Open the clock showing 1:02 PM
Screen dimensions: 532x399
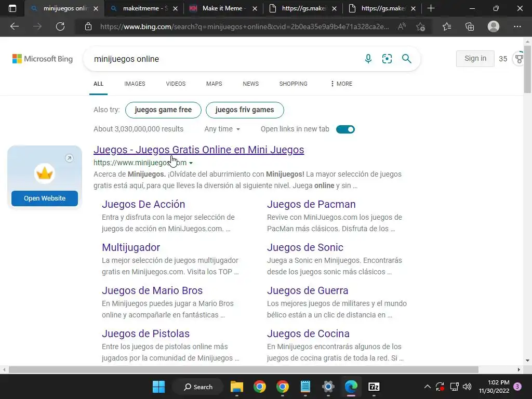tap(494, 387)
